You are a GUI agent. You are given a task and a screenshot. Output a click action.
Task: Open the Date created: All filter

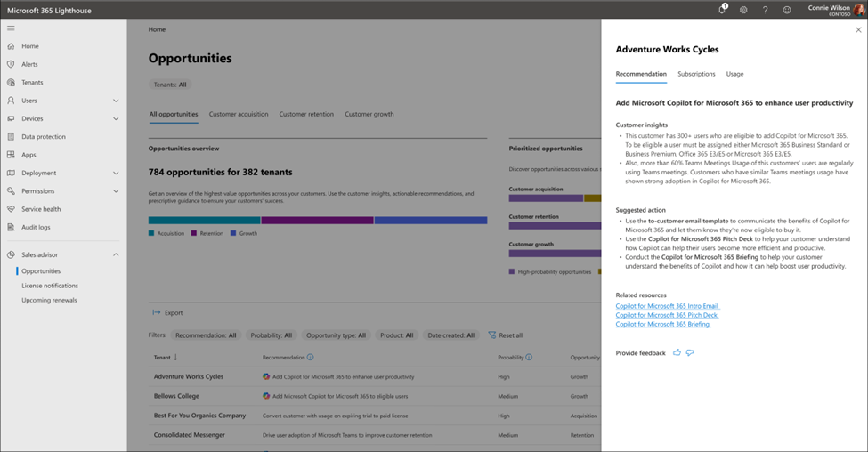[450, 335]
